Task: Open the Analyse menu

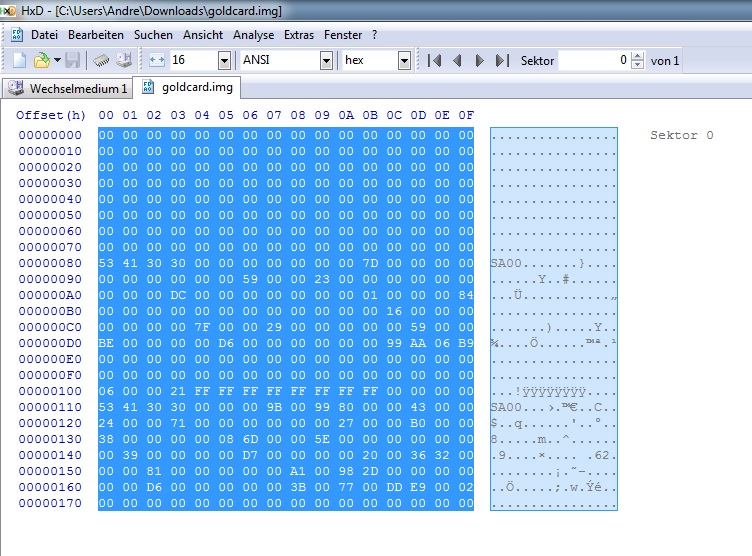Action: click(x=253, y=35)
